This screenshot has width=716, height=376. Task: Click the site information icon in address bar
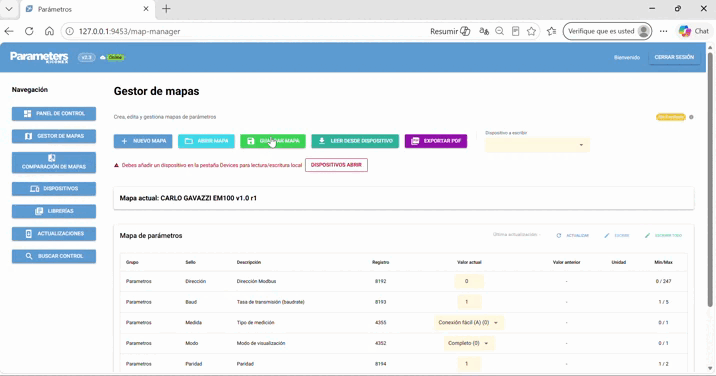(69, 31)
